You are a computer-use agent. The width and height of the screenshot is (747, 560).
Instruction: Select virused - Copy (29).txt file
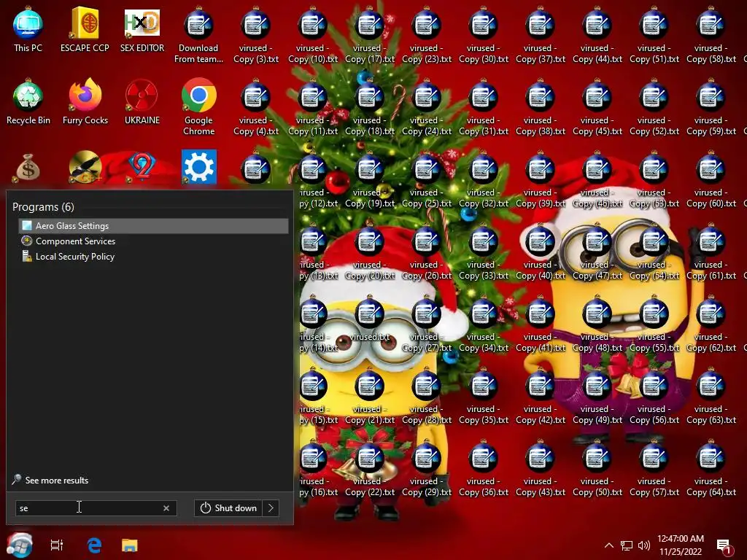pos(426,468)
